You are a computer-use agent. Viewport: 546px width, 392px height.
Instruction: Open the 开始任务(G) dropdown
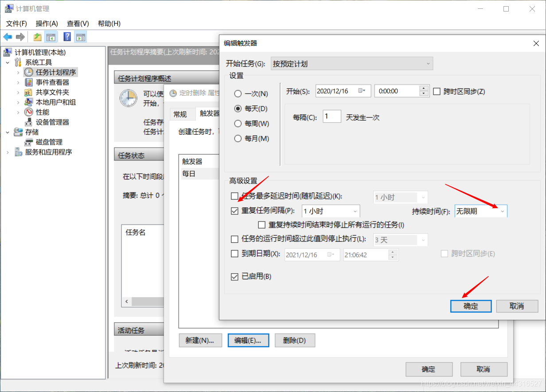(351, 64)
